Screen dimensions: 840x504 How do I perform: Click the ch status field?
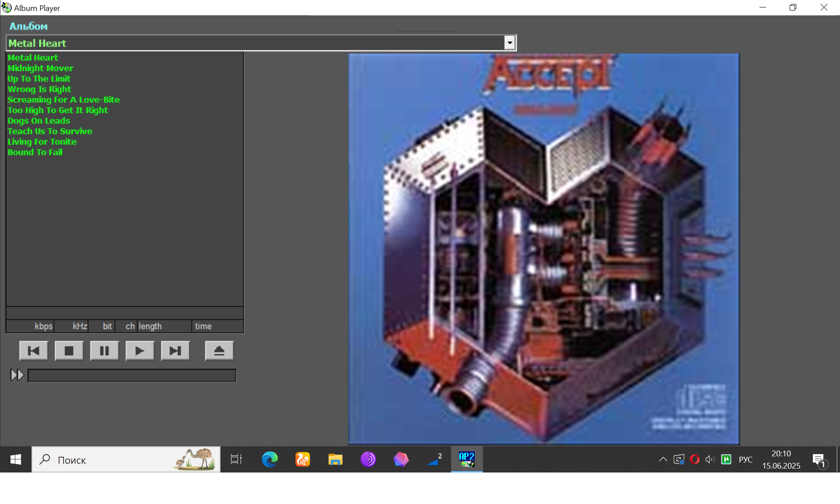(x=126, y=326)
